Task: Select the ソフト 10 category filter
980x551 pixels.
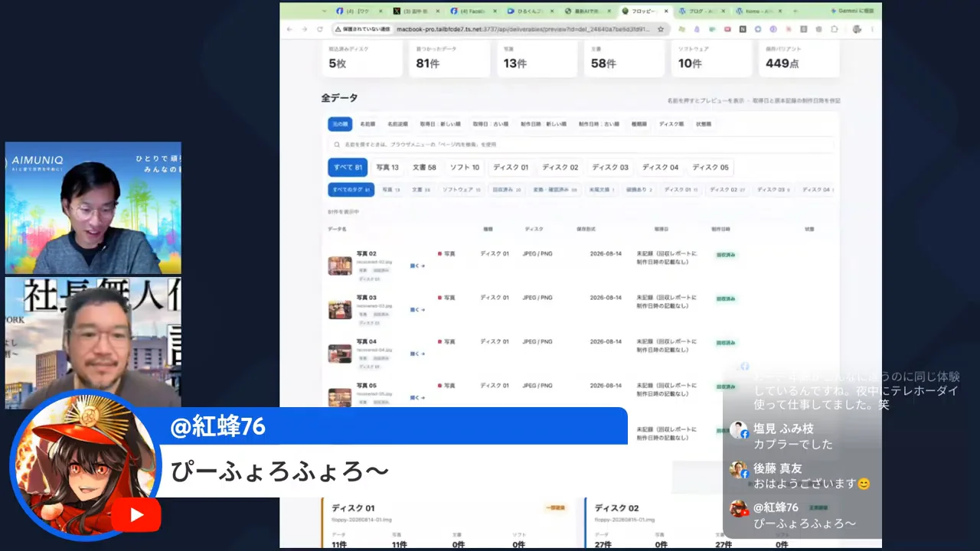Action: (x=465, y=167)
